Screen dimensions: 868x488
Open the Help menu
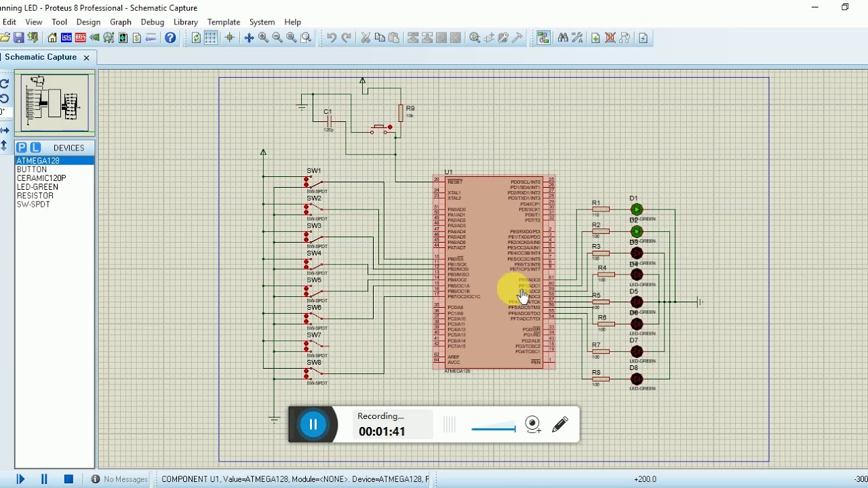293,22
